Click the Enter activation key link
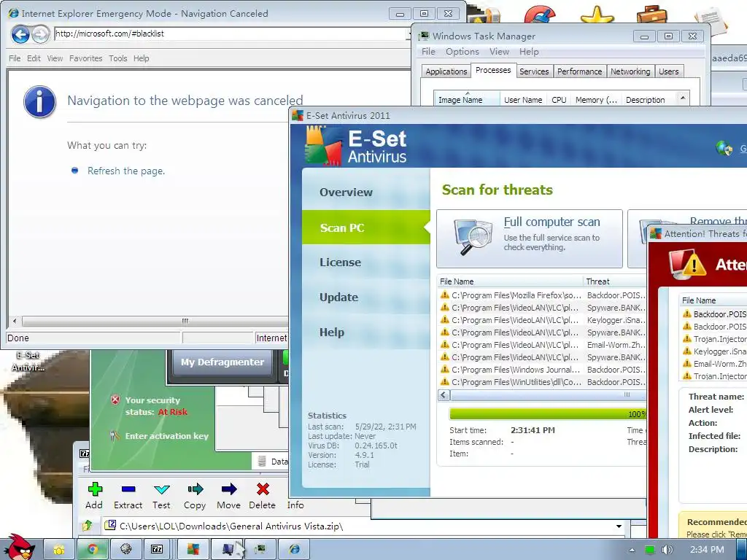Image resolution: width=747 pixels, height=560 pixels. coord(167,436)
